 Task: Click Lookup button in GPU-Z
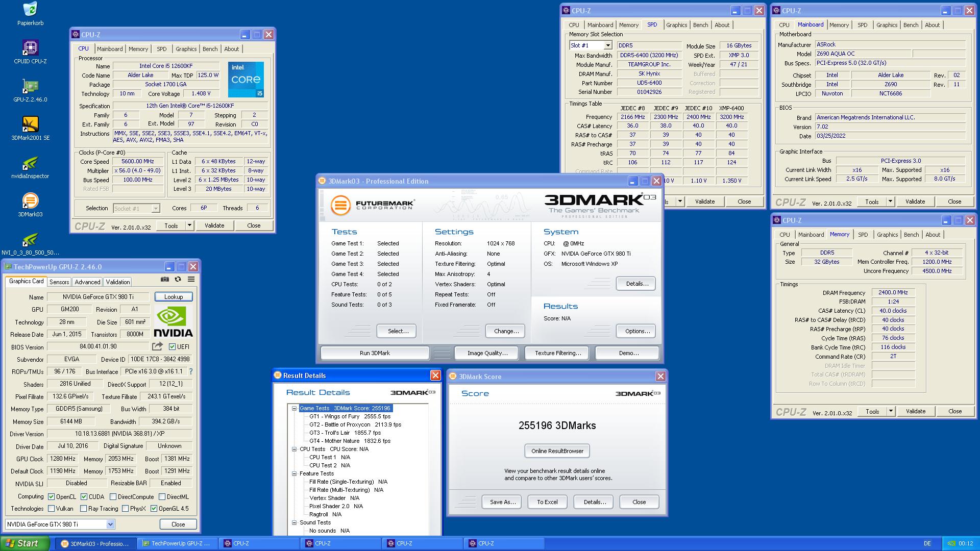[174, 297]
